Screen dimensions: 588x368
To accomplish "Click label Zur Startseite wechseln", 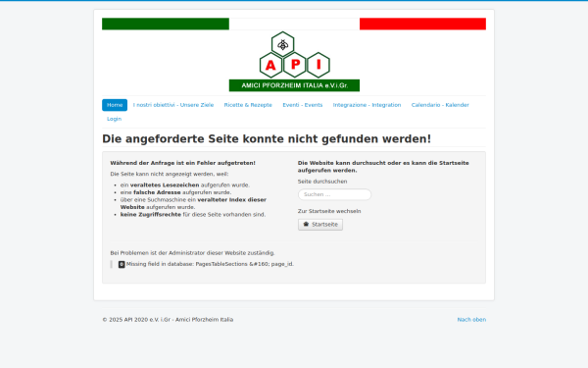I will pyautogui.click(x=329, y=211).
